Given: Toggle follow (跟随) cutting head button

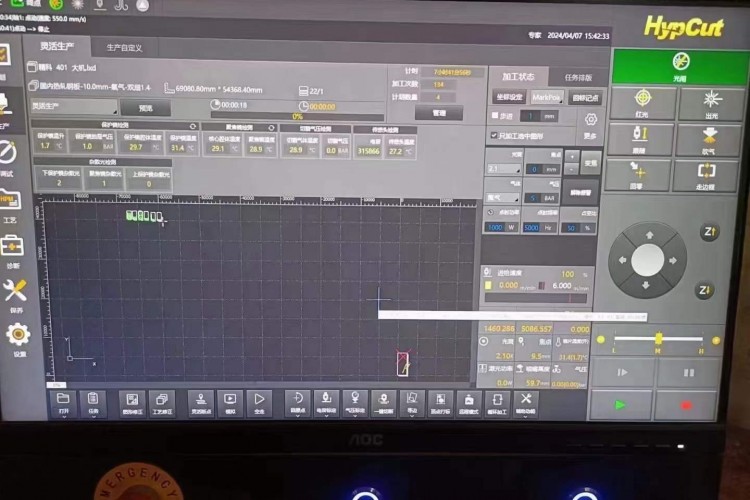Looking at the screenshot, I should pos(640,139).
